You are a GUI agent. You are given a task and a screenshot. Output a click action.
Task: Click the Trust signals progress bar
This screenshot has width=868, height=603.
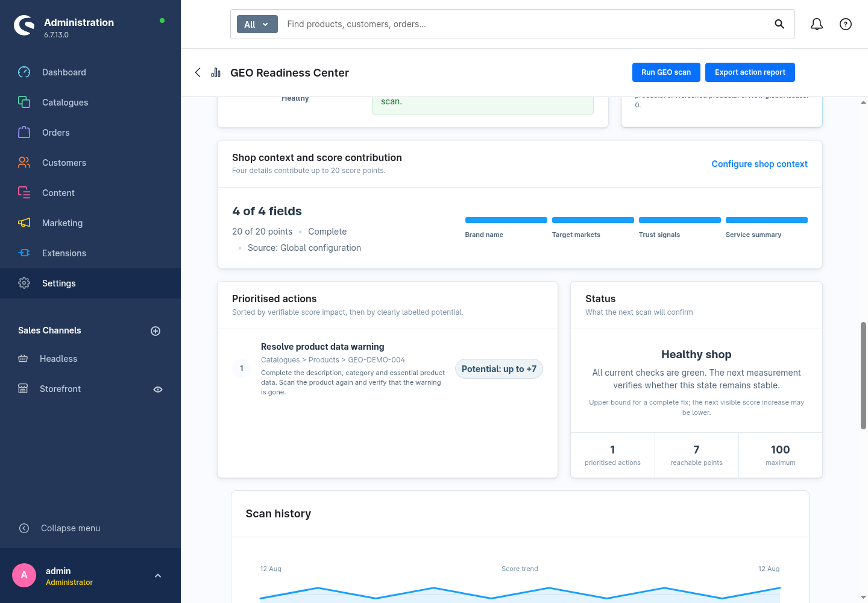[x=680, y=220]
